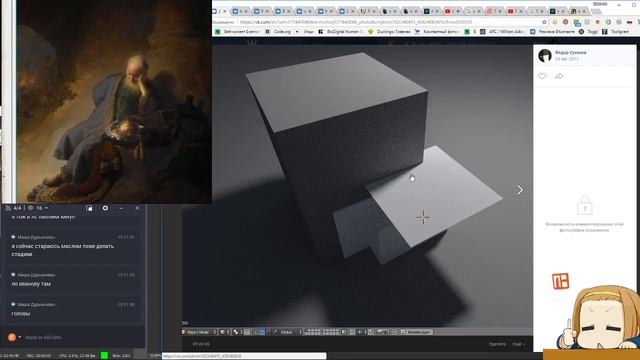Click chat message "по иванову там"
The width and height of the screenshot is (640, 360).
(31, 284)
